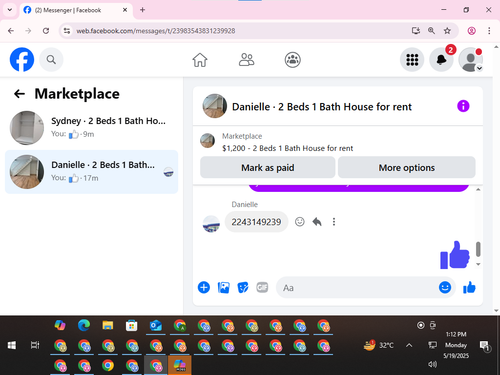Viewport: 500px width, 375px height.
Task: Open the plus more actions icon
Action: click(204, 287)
